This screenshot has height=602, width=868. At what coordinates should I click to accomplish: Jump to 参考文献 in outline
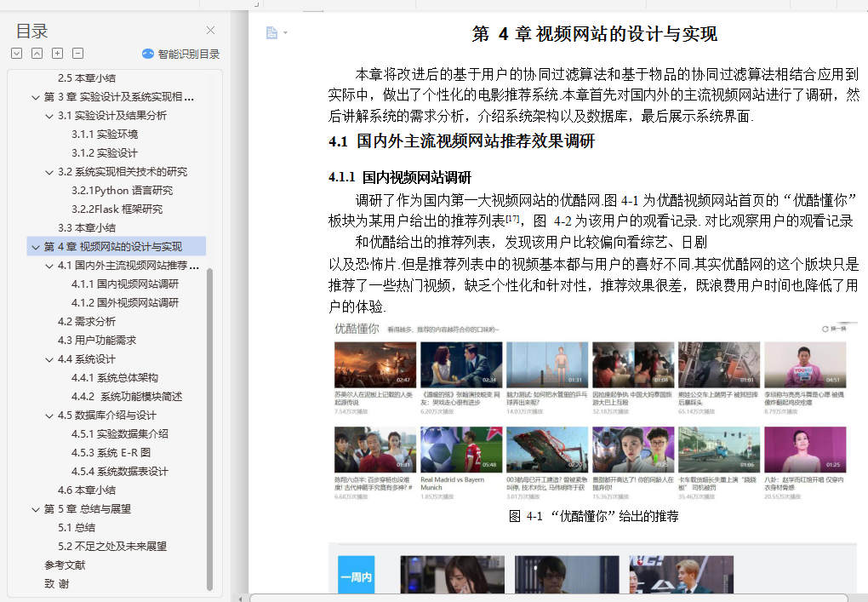coord(65,565)
